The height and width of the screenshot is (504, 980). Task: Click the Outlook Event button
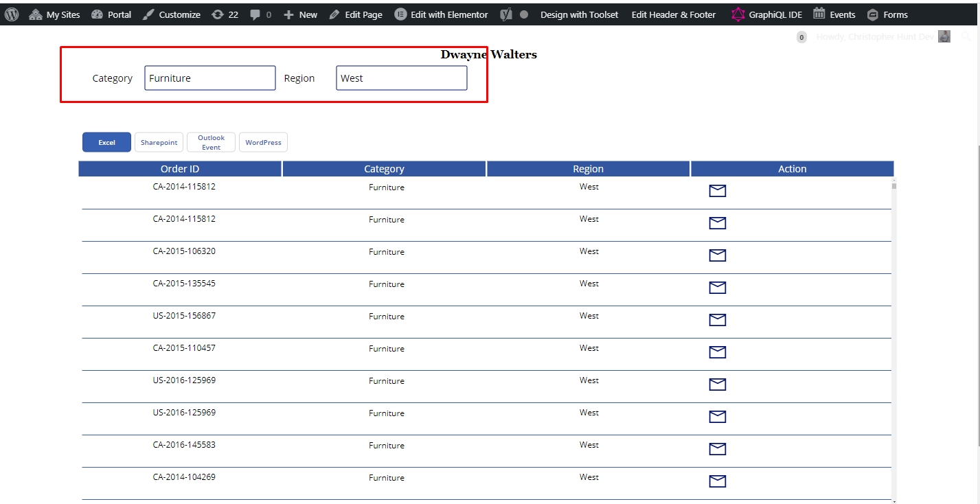[x=211, y=142]
